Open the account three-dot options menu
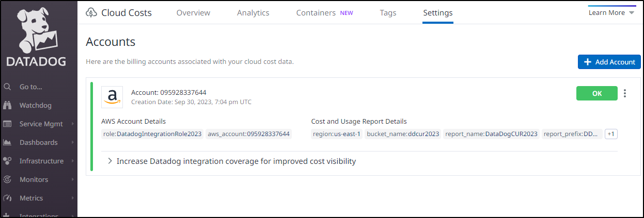Image resolution: width=644 pixels, height=218 pixels. point(625,93)
